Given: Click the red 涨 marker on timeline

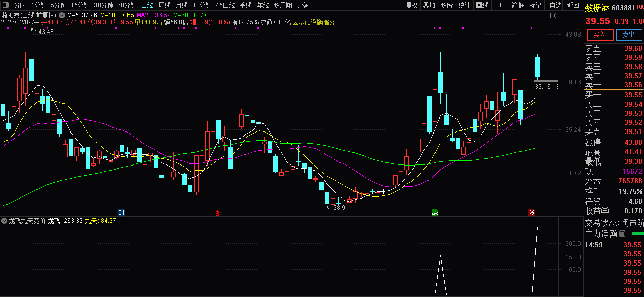Looking at the screenshot, I should tap(531, 212).
